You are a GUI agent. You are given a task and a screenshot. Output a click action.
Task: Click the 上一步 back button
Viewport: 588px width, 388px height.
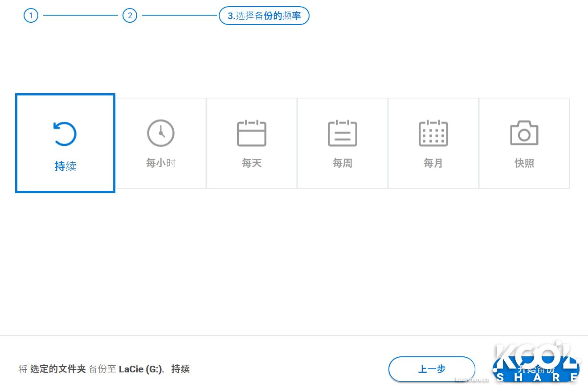point(432,369)
